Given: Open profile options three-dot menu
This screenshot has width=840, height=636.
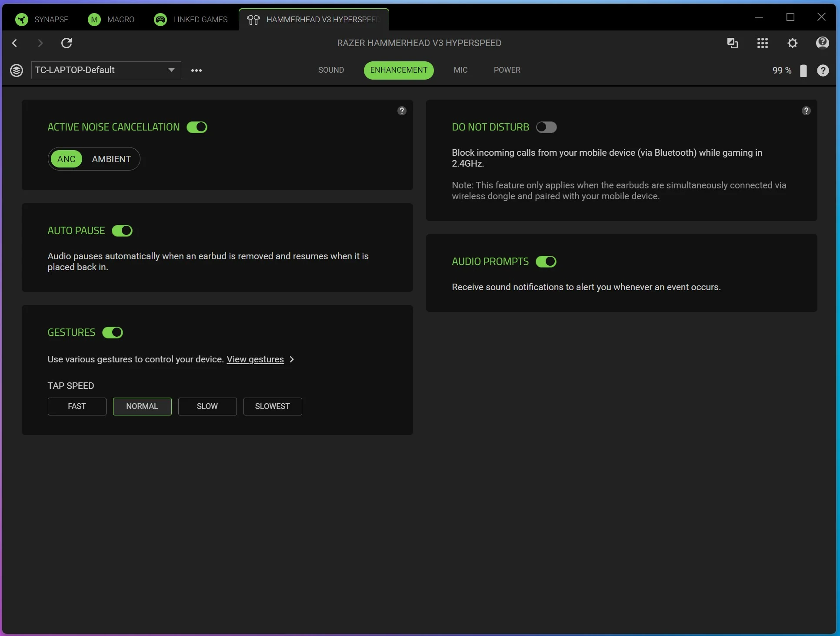Looking at the screenshot, I should click(x=197, y=70).
